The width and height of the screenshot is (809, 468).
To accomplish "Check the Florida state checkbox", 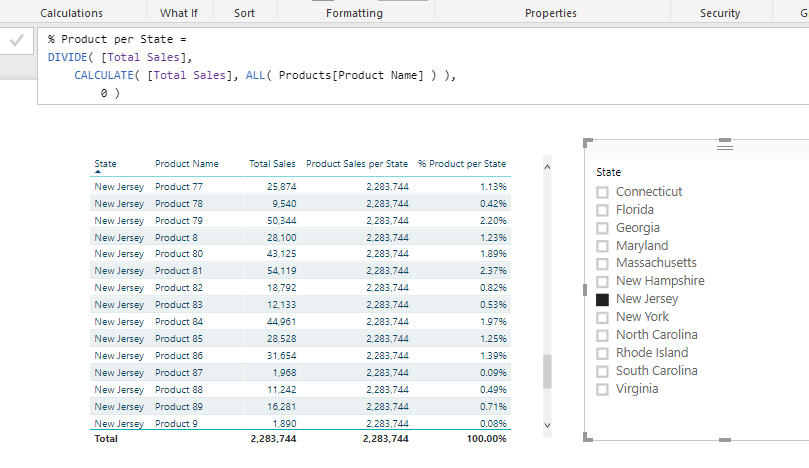I will [602, 211].
